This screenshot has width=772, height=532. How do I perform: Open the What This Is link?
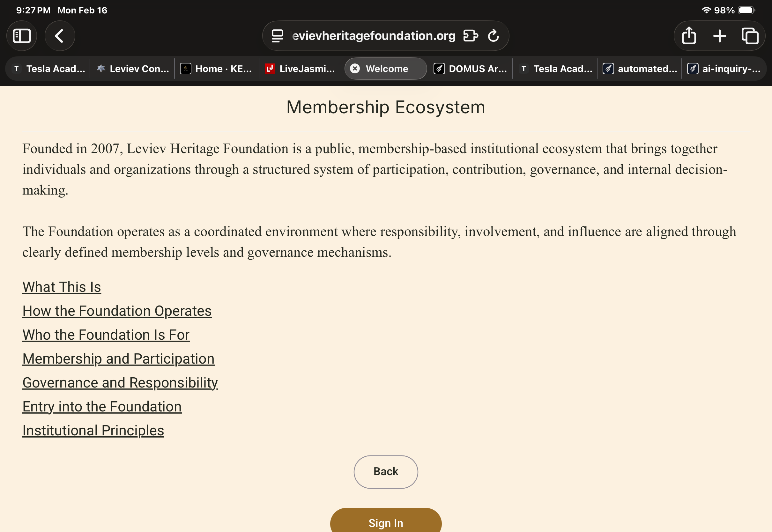(x=62, y=287)
